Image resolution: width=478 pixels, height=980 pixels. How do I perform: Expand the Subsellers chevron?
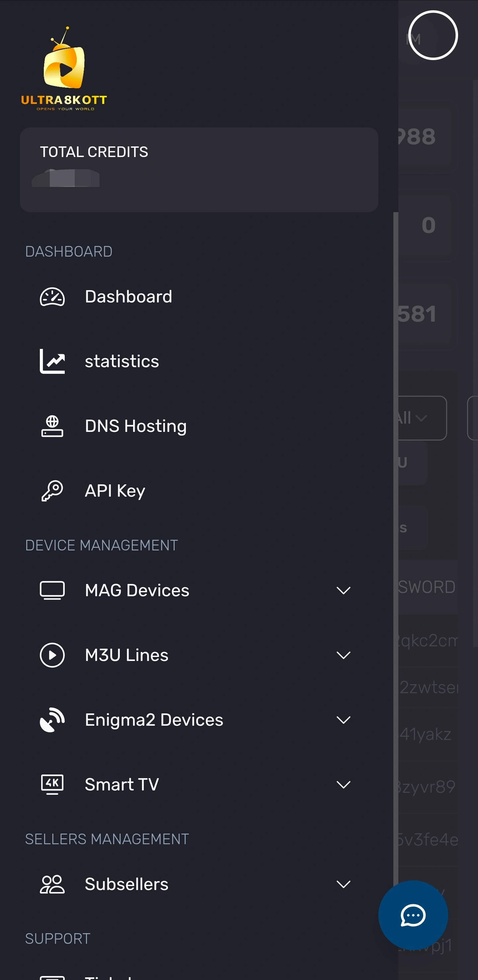pyautogui.click(x=343, y=884)
